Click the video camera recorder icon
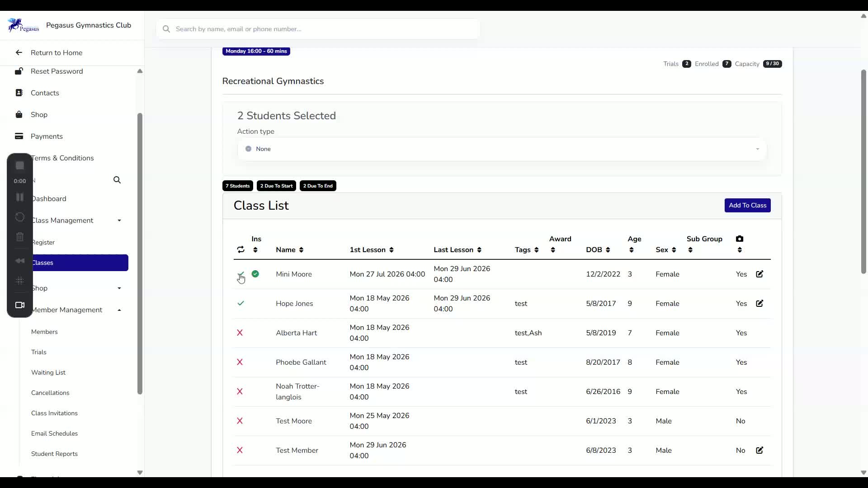Viewport: 868px width, 488px height. pos(20,305)
